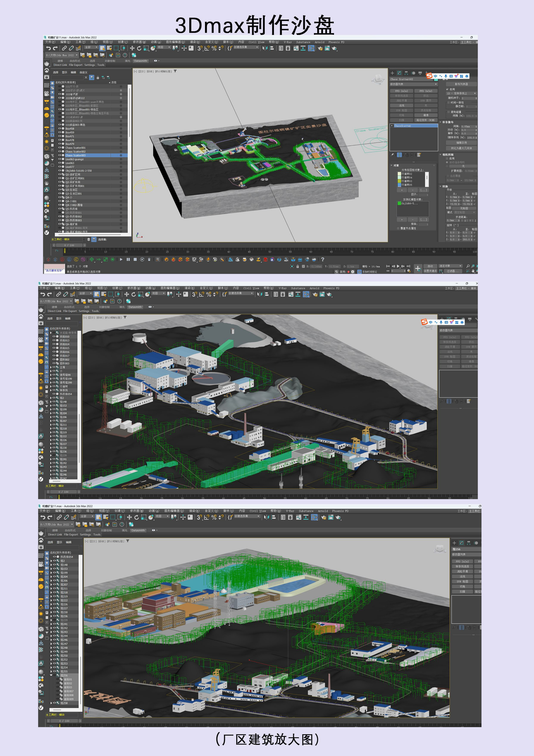Click the question mark help icon
The image size is (534, 756).
point(322,259)
